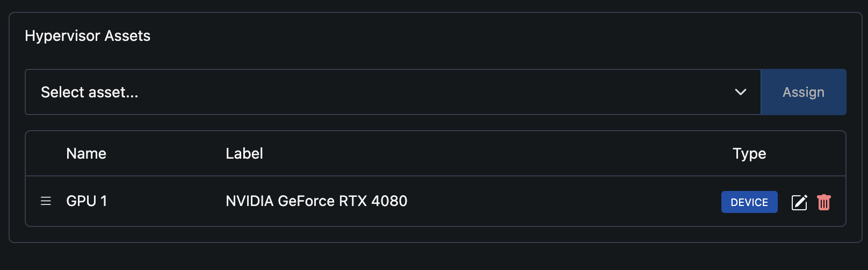Open the 'Select asset...' dropdown
Image resolution: width=868 pixels, height=270 pixels.
pos(393,92)
